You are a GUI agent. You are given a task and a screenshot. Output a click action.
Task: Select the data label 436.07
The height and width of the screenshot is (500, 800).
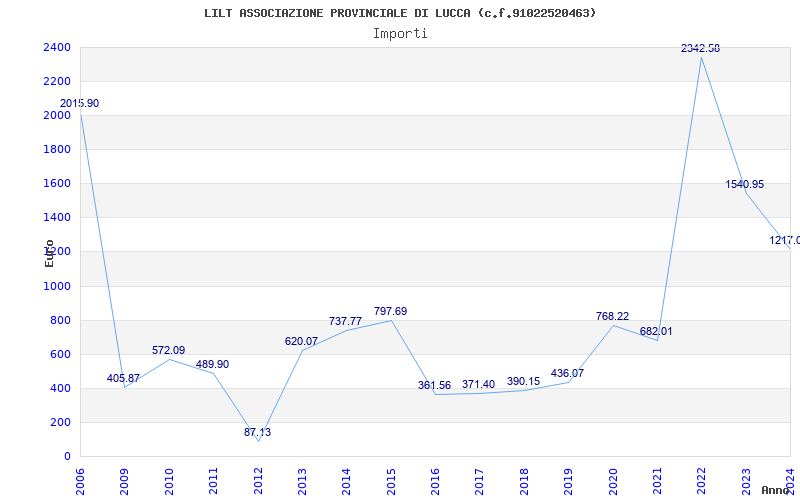pyautogui.click(x=567, y=373)
